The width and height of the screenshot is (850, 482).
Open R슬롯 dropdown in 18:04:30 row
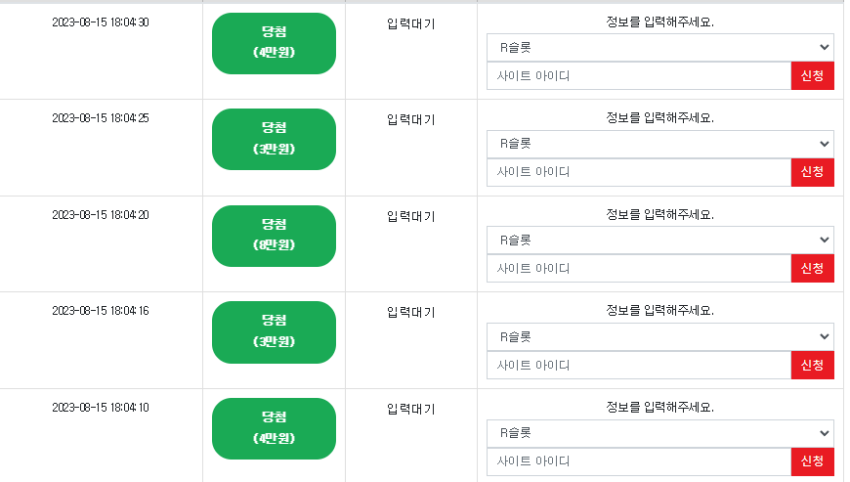pos(660,48)
